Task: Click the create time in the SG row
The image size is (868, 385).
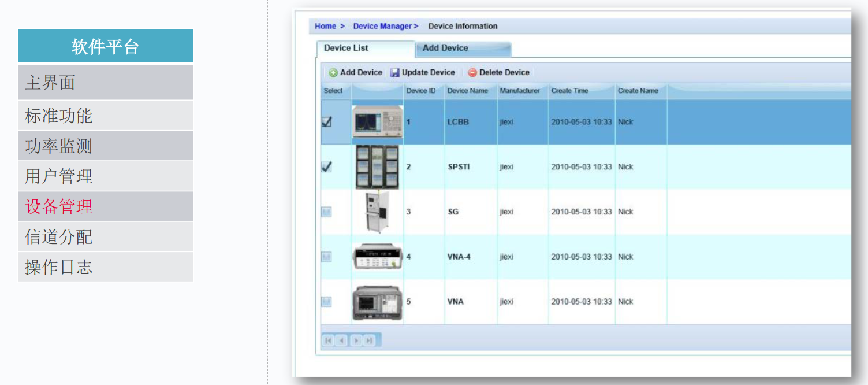Action: click(x=582, y=212)
